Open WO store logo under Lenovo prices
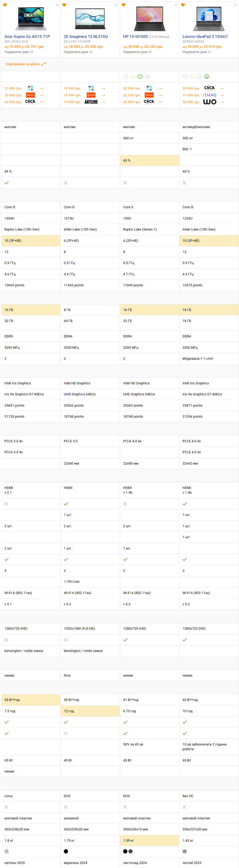The width and height of the screenshot is (239, 868). click(x=210, y=102)
